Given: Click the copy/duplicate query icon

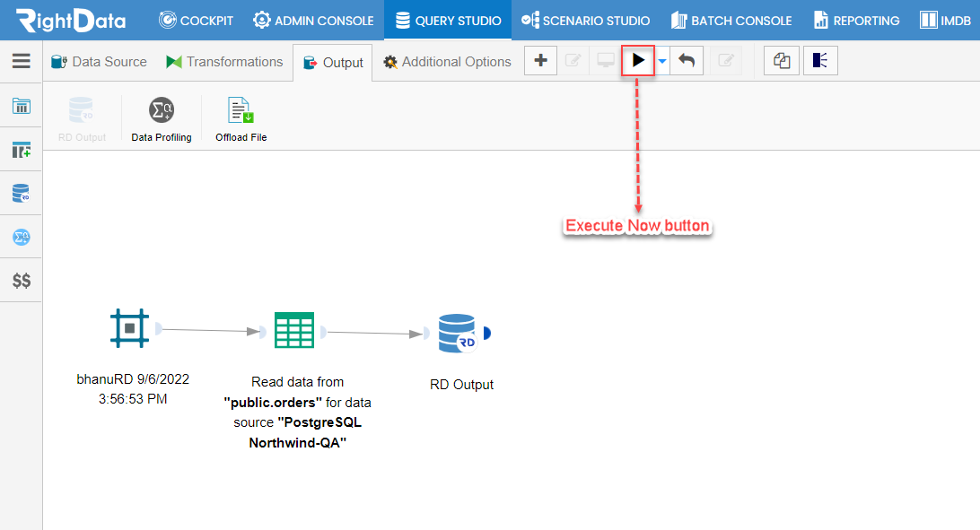Looking at the screenshot, I should [x=782, y=61].
